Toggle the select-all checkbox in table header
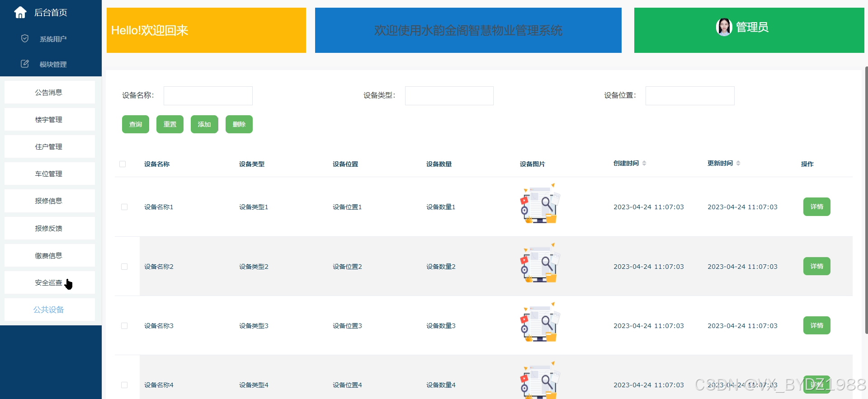 [123, 164]
